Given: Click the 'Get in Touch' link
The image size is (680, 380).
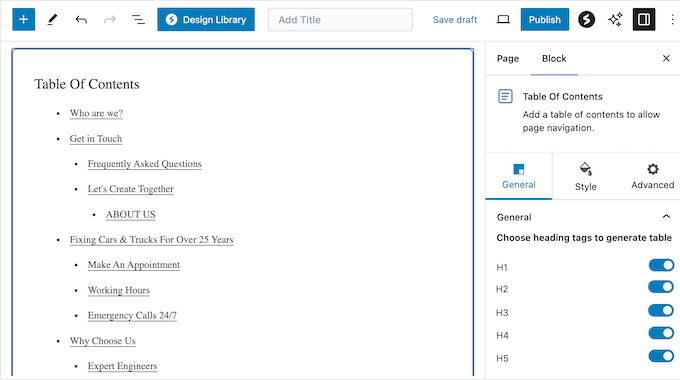Looking at the screenshot, I should [x=96, y=139].
